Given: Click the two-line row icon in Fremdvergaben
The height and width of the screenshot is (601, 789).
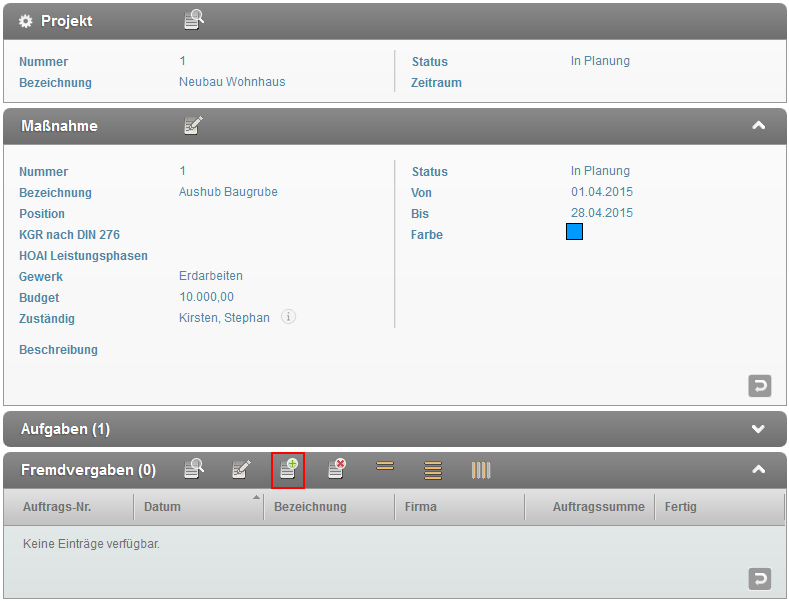Looking at the screenshot, I should pos(385,466).
